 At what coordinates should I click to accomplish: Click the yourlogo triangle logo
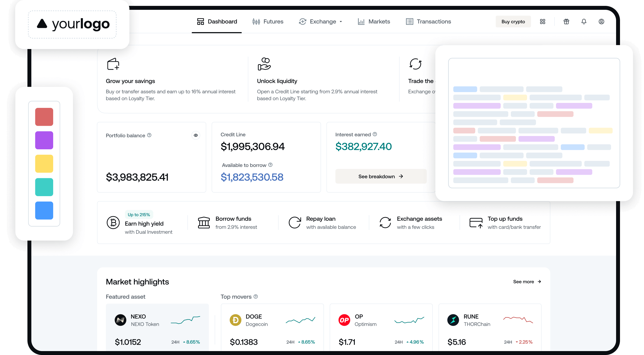tap(42, 24)
